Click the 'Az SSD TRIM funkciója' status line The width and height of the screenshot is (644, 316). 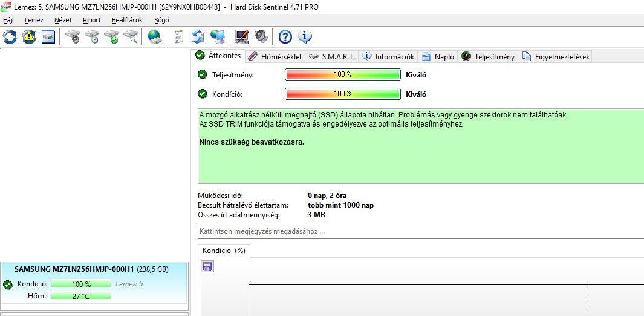point(331,124)
